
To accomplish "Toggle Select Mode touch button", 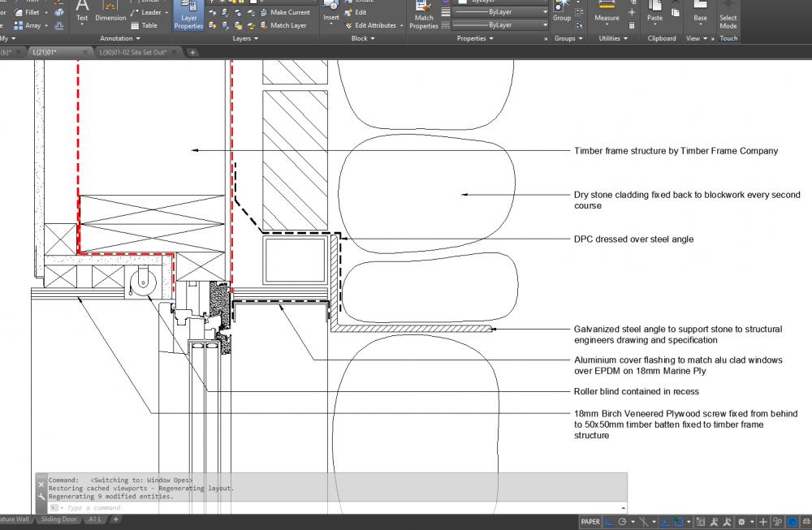I will click(728, 15).
